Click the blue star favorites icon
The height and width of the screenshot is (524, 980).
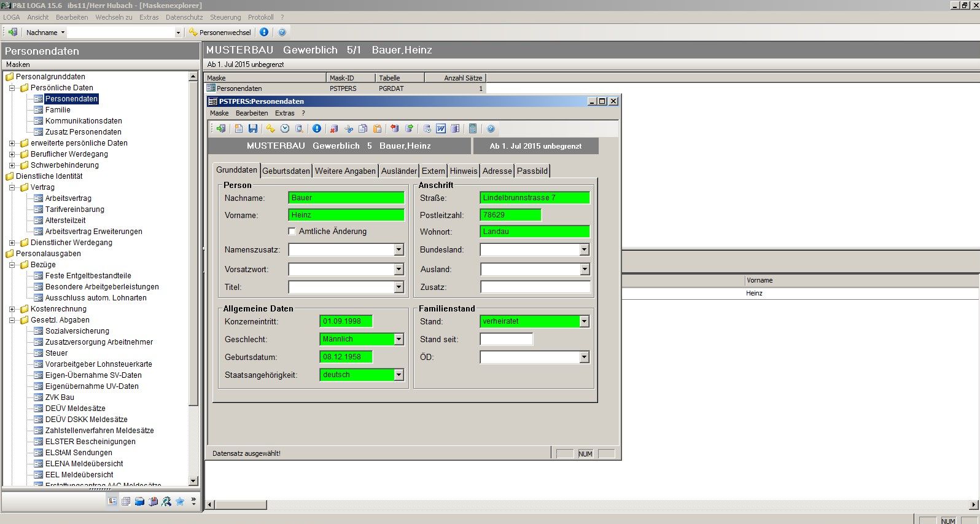tap(180, 501)
